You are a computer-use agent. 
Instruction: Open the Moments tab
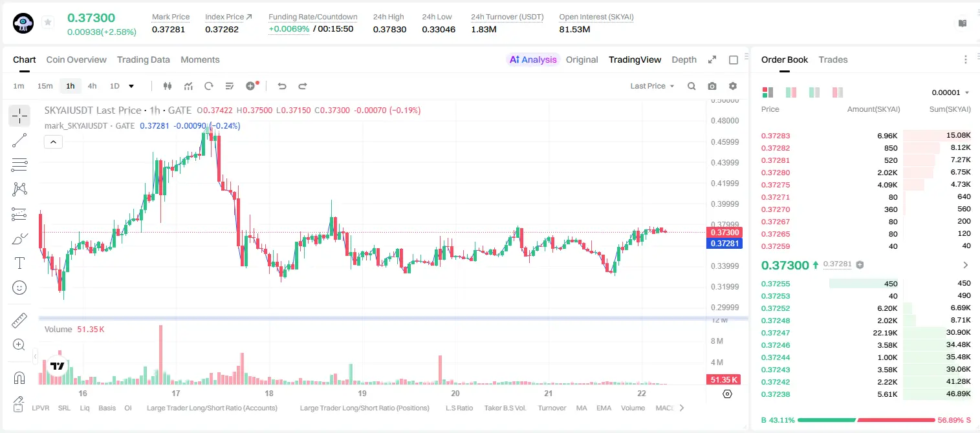pyautogui.click(x=200, y=59)
